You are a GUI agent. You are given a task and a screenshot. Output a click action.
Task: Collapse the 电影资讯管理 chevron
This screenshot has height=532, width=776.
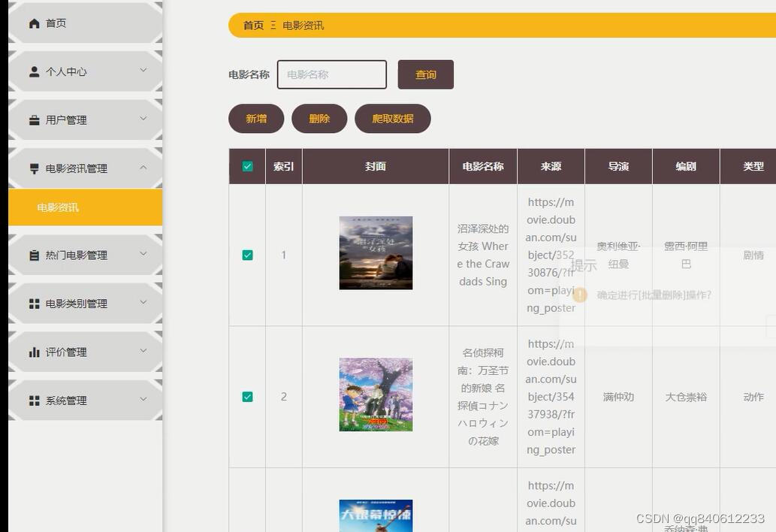(x=143, y=168)
